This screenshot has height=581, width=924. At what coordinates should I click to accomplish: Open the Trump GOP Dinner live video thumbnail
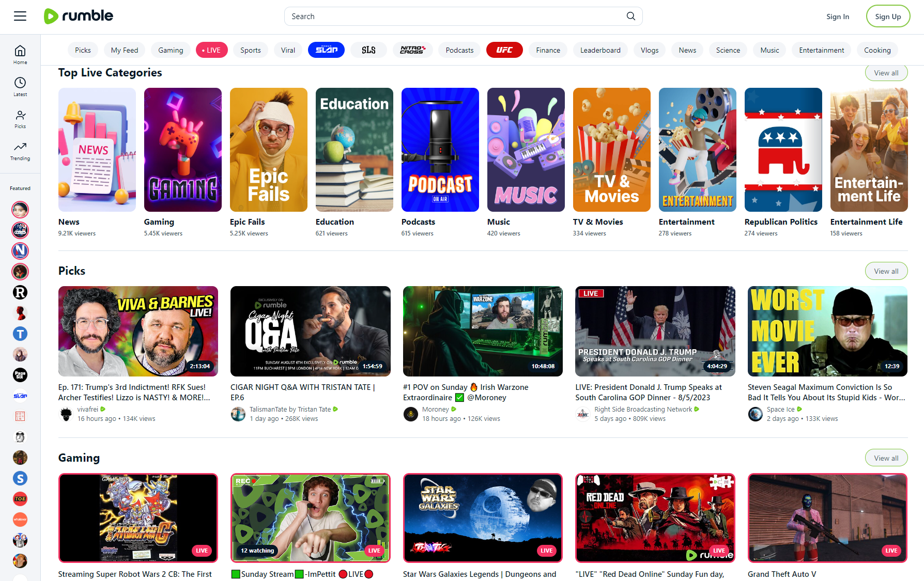(x=655, y=331)
